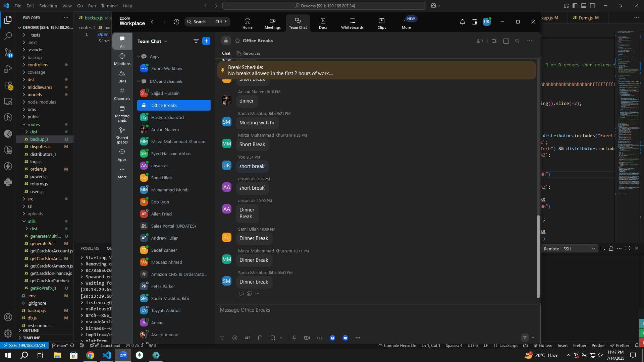Open Team Chat title dropdown
This screenshot has height=362, width=644.
(166, 41)
